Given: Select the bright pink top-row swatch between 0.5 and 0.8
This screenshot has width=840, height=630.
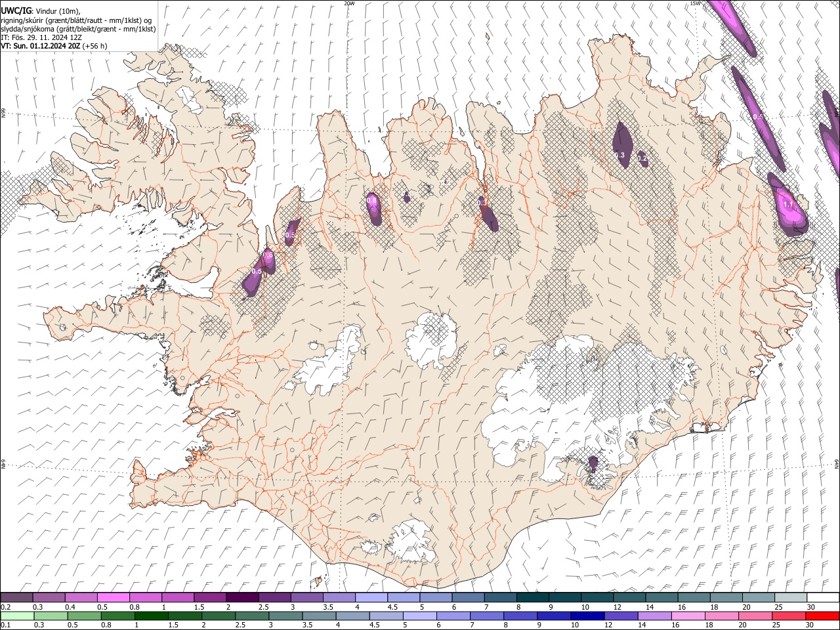Looking at the screenshot, I should [113, 598].
